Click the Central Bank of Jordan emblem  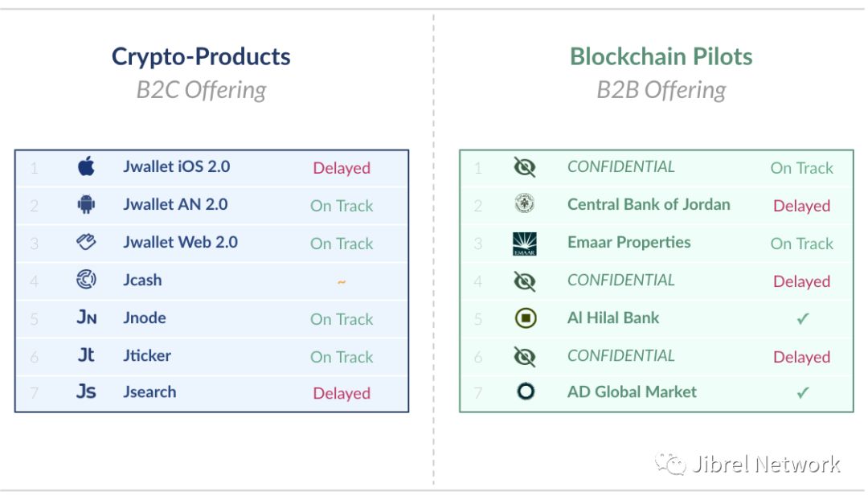[x=524, y=203]
